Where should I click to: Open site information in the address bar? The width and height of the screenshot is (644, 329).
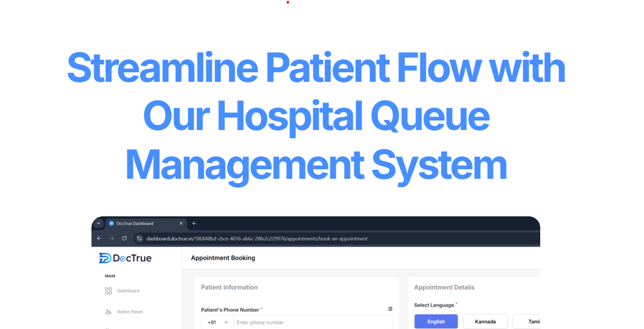pyautogui.click(x=139, y=238)
